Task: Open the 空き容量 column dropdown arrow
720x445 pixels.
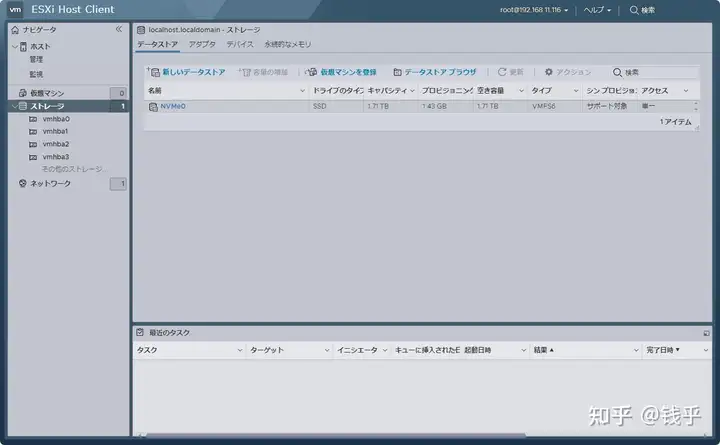Action: pos(521,91)
